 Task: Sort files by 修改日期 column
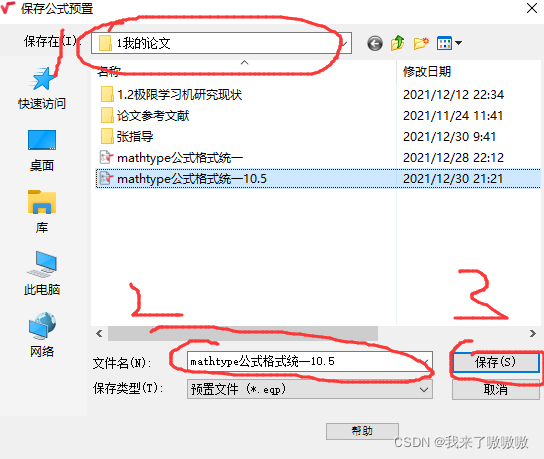(x=427, y=71)
